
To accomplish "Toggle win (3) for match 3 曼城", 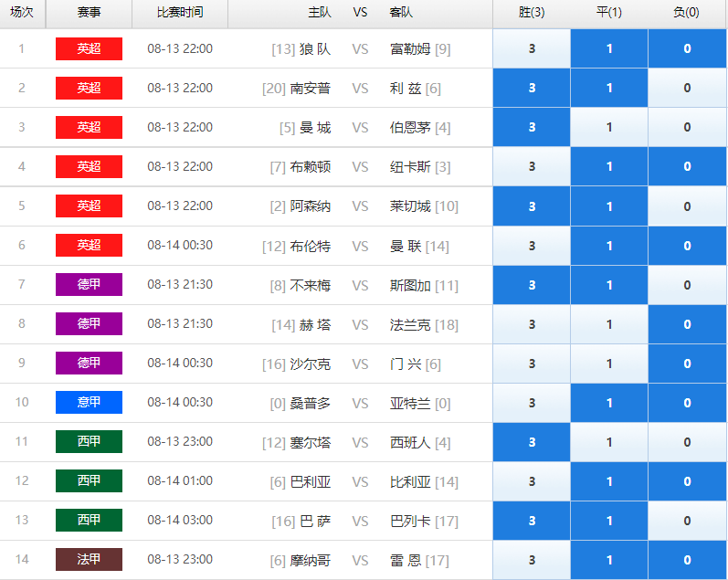I will (x=532, y=127).
